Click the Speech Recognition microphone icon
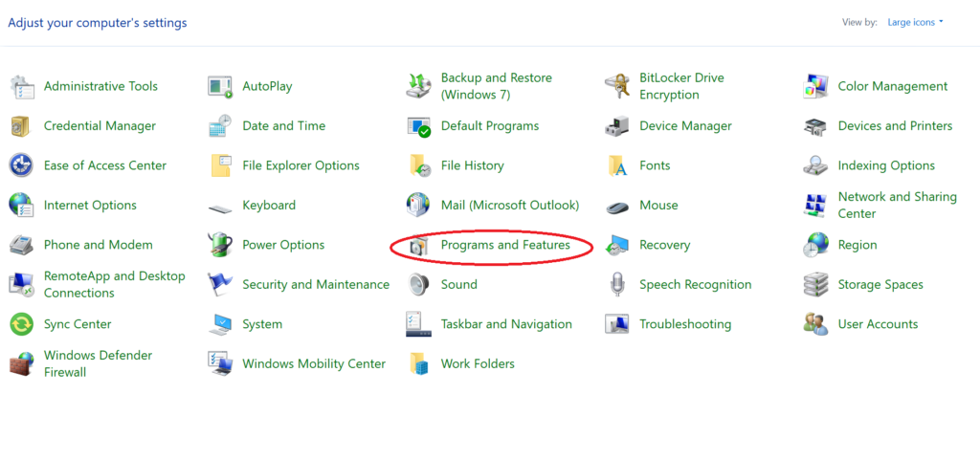Viewport: 980px width, 460px height. (x=617, y=285)
